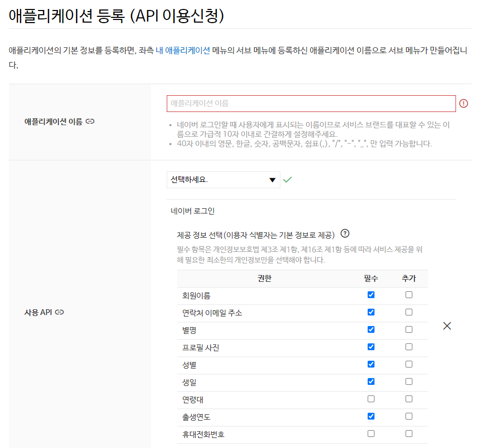The width and height of the screenshot is (486, 448).
Task: Follow the 내 애플리케이션 link
Action: [183, 50]
